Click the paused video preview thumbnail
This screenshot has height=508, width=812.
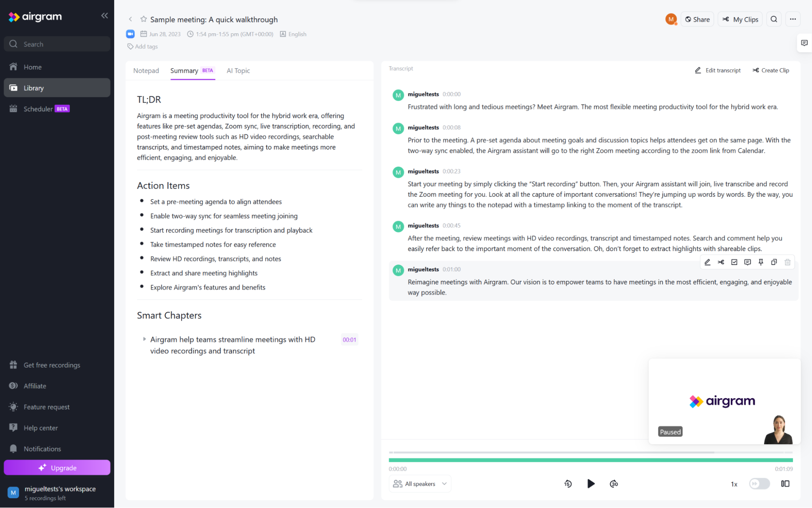click(725, 401)
